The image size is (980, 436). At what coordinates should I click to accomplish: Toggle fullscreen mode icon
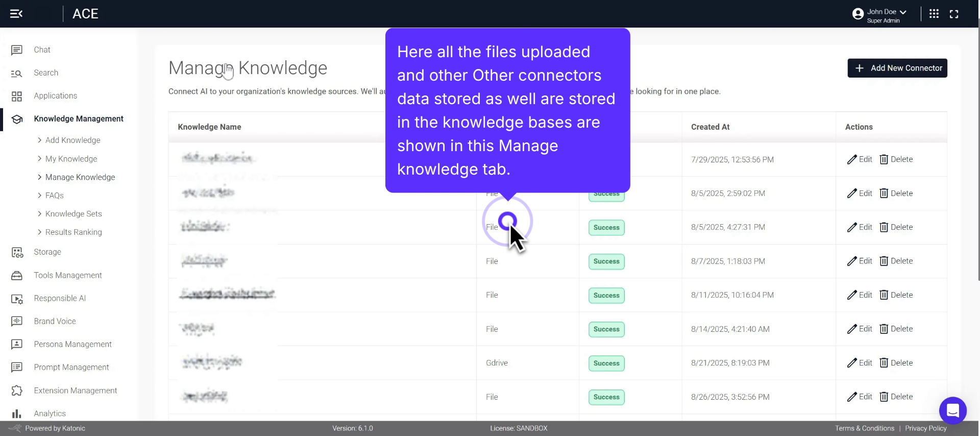tap(954, 14)
